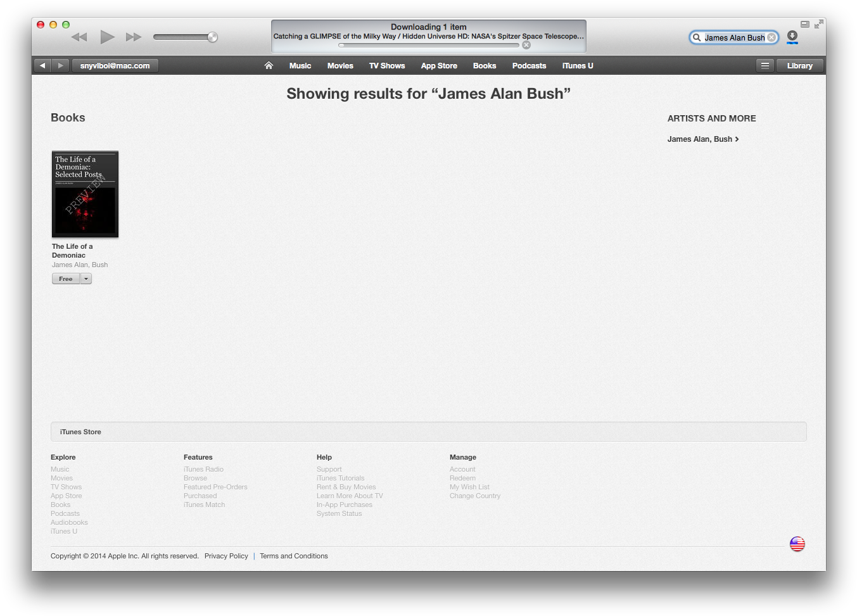The width and height of the screenshot is (857, 616).
Task: Open the downloads arrow icon
Action: (x=792, y=37)
